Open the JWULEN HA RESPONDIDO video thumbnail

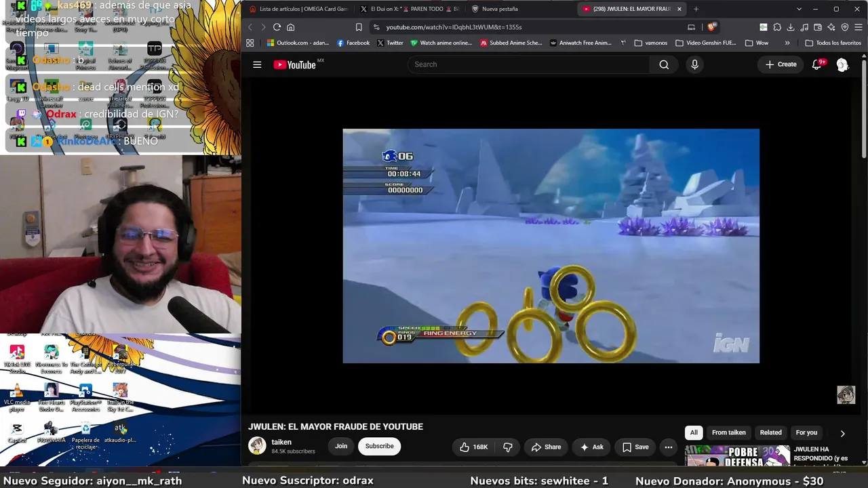738,456
